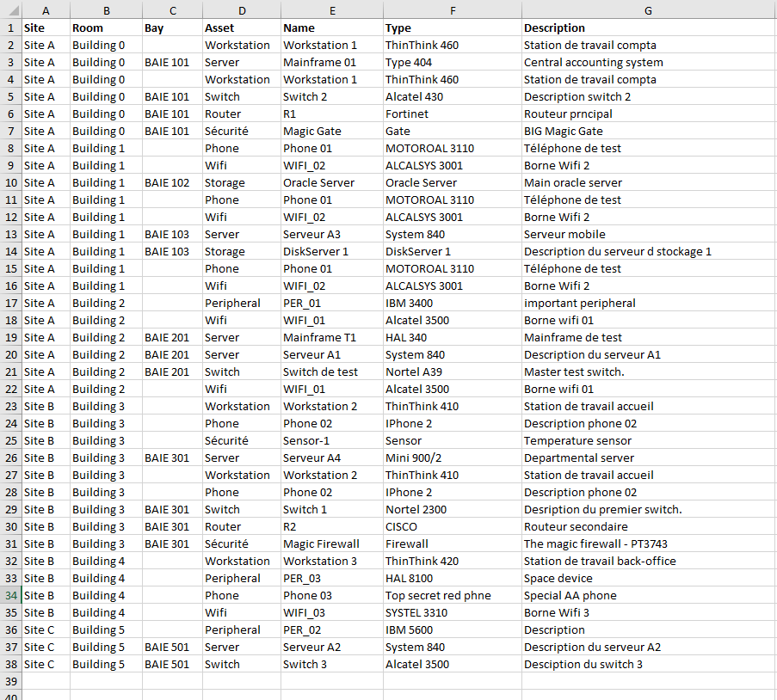777x700 pixels.
Task: Select column D by its header
Action: pos(241,9)
